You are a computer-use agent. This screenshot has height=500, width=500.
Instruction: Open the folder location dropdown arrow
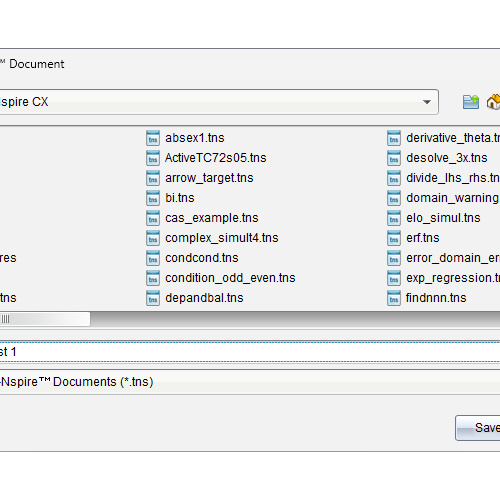click(x=427, y=102)
